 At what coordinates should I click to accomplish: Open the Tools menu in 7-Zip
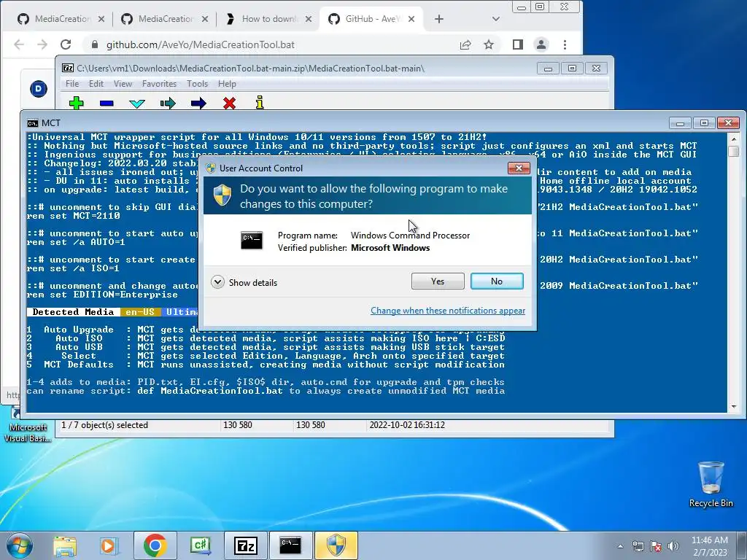pos(197,84)
